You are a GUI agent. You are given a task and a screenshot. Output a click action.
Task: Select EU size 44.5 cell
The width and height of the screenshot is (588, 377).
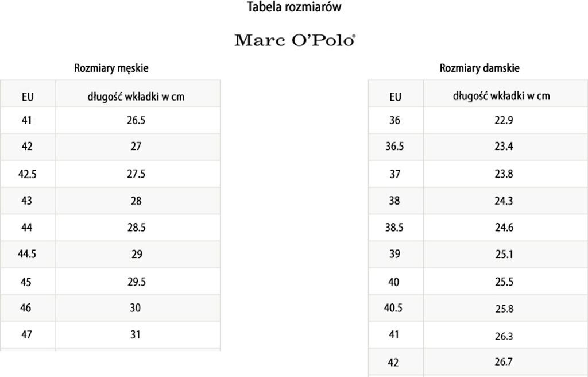[28, 254]
